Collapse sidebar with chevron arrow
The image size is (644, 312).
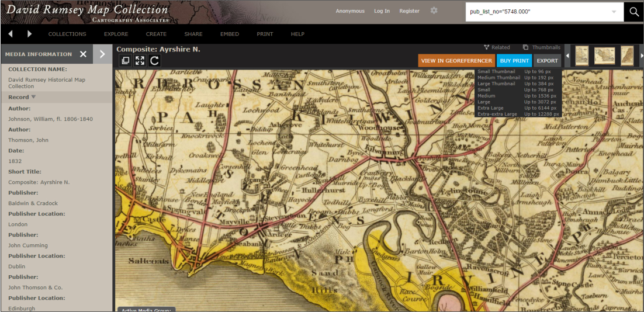(102, 54)
